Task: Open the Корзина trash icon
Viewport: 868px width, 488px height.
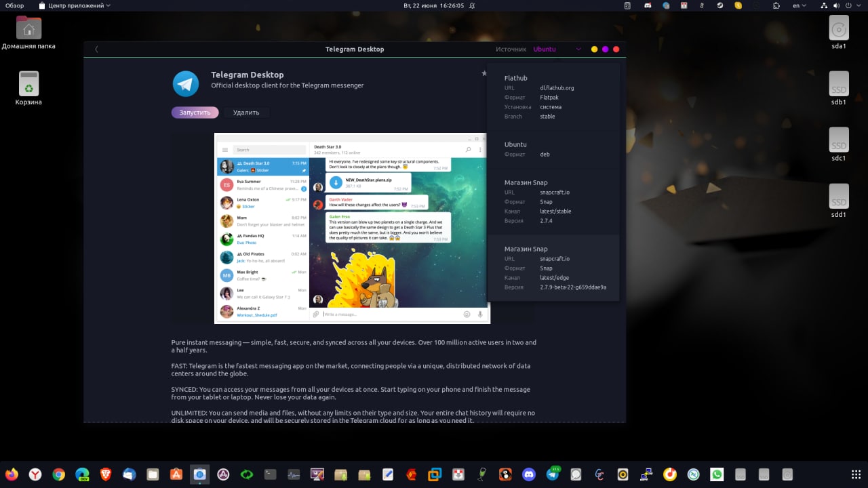Action: coord(28,88)
